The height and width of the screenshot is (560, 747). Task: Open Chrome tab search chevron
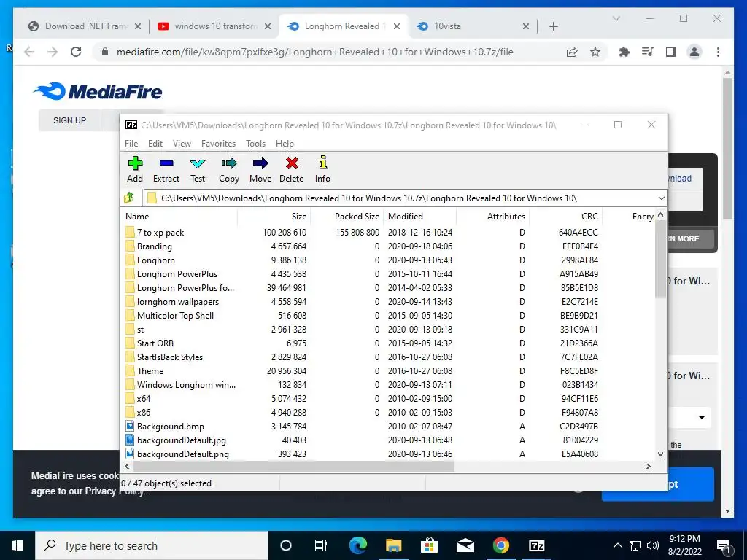(x=616, y=18)
